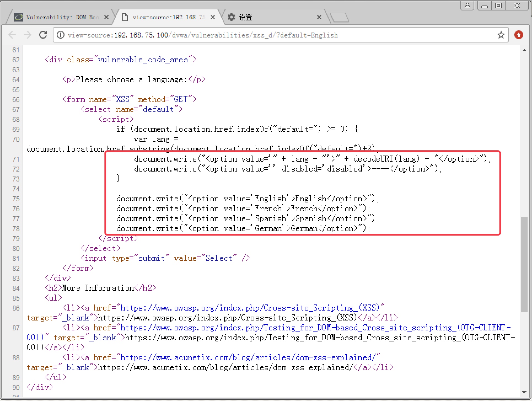
Task: Click the browser back arrow
Action: tap(12, 35)
